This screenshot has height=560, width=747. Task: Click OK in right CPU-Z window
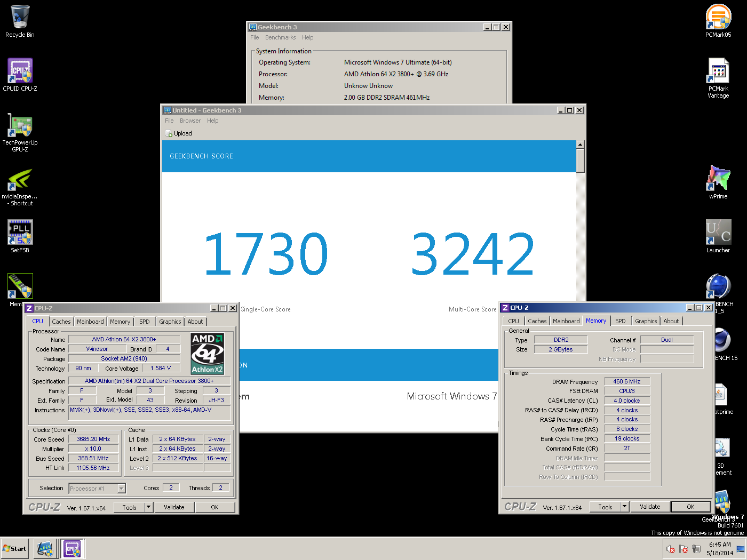tap(690, 507)
